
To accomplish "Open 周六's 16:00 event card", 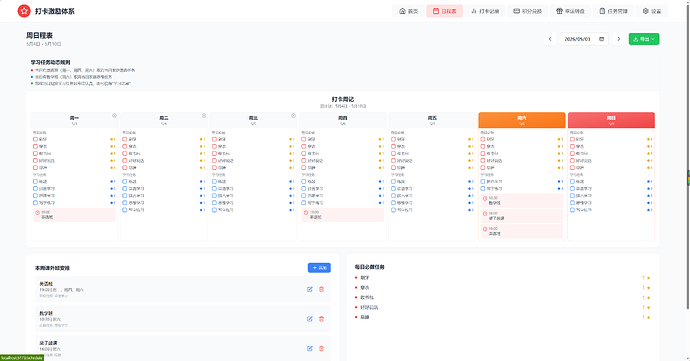I will point(521,216).
